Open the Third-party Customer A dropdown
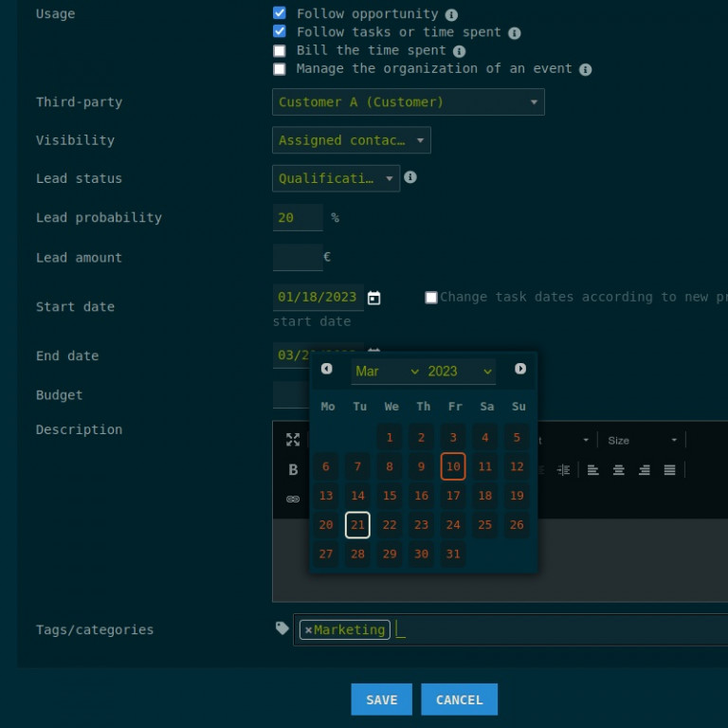The height and width of the screenshot is (728, 728). coord(408,102)
